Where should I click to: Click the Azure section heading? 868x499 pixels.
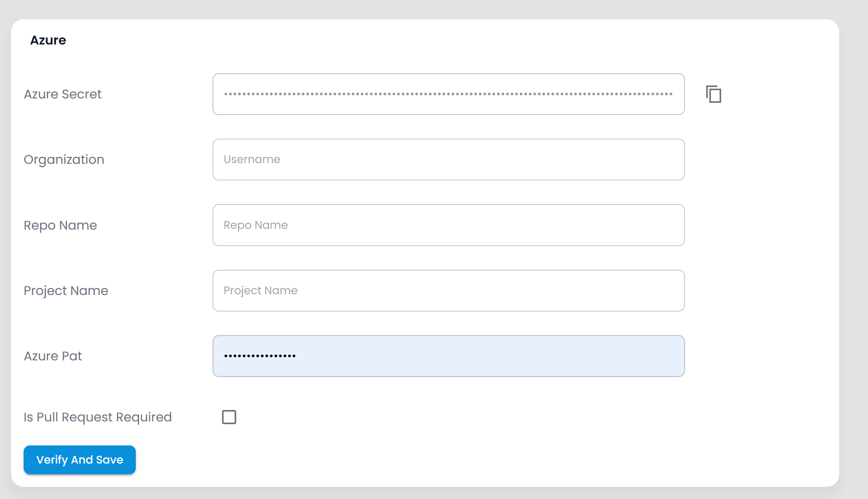48,40
